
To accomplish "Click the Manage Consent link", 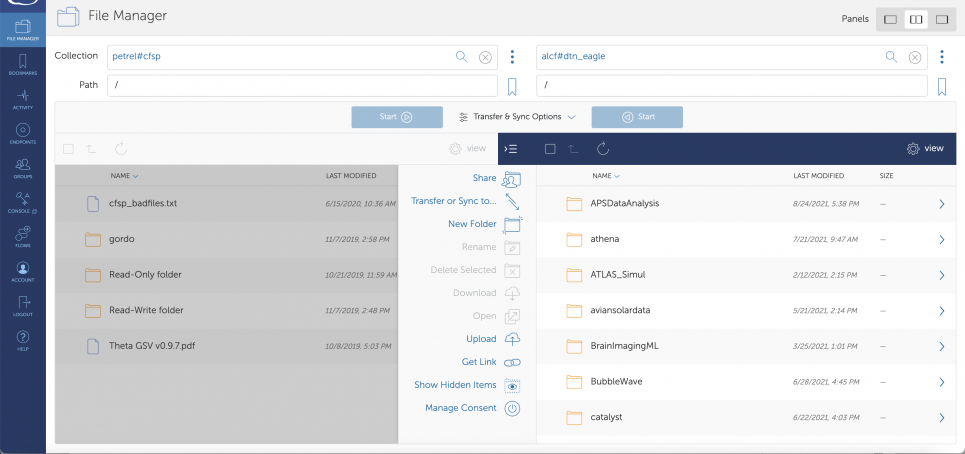I will 460,408.
